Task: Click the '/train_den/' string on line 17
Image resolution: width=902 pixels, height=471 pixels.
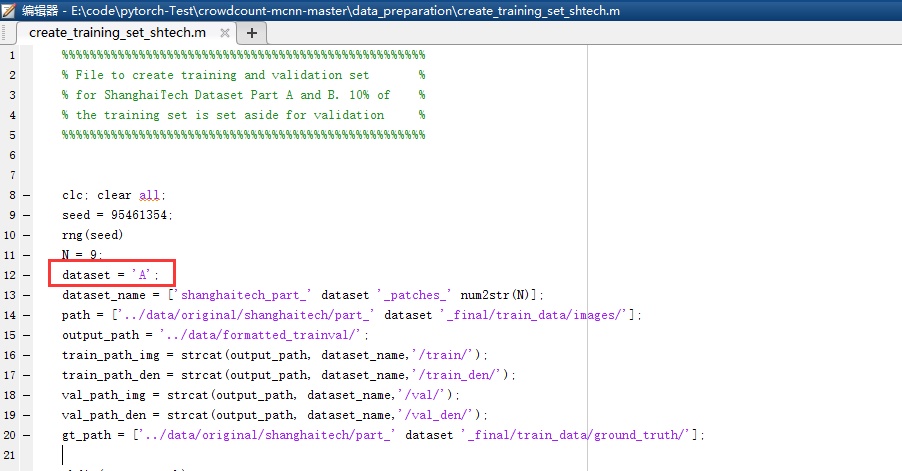Action: pyautogui.click(x=458, y=375)
